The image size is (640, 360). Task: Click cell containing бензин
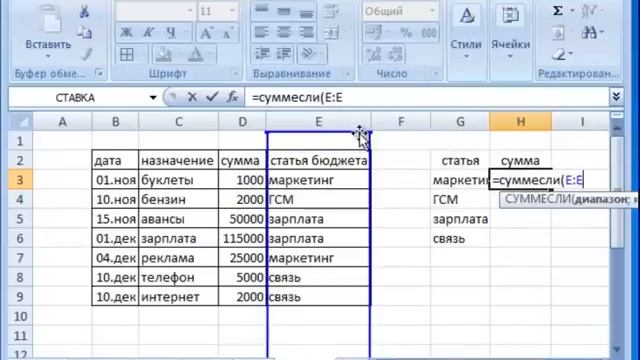click(179, 200)
